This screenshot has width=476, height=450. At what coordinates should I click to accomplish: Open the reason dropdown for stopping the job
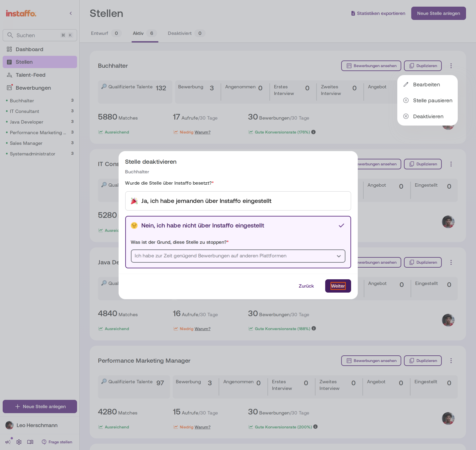pos(238,256)
